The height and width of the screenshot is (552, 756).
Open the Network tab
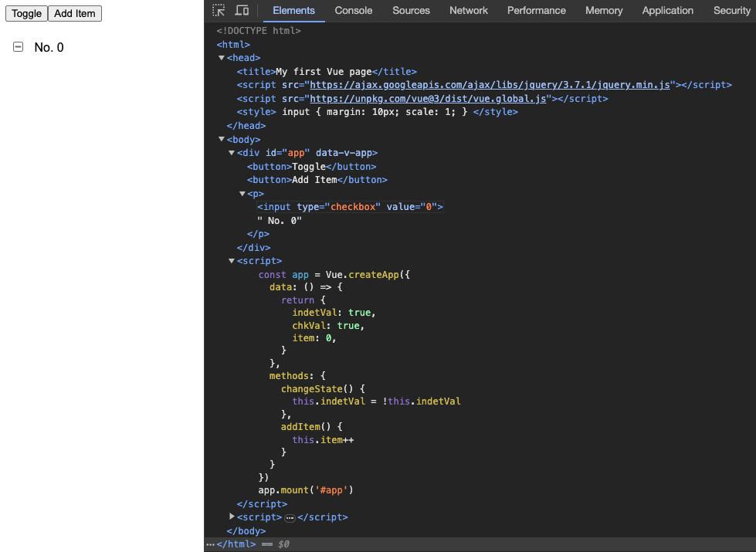point(468,10)
